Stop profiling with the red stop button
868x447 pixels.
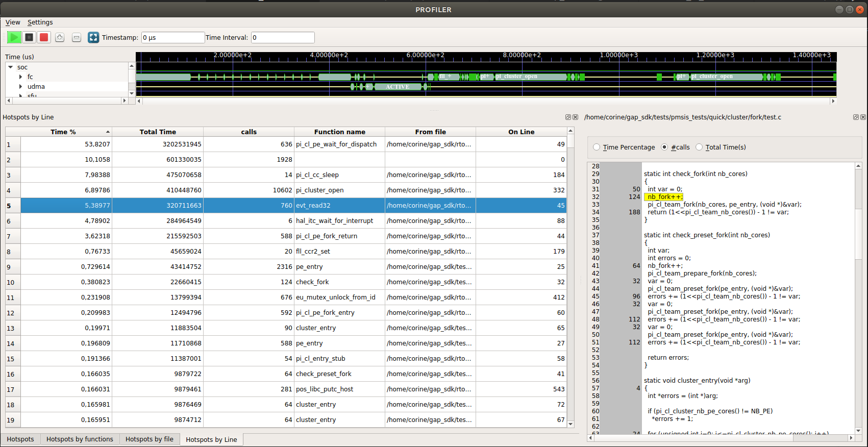point(44,37)
